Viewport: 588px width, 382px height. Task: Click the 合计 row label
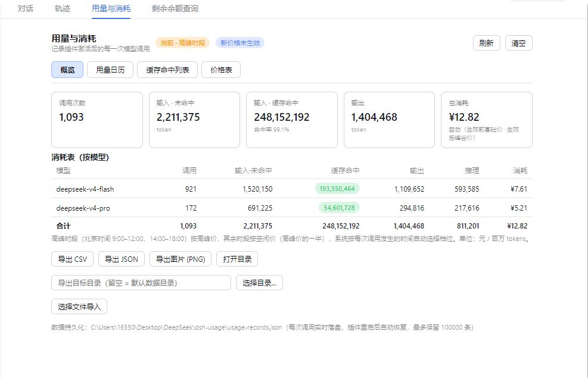[63, 226]
